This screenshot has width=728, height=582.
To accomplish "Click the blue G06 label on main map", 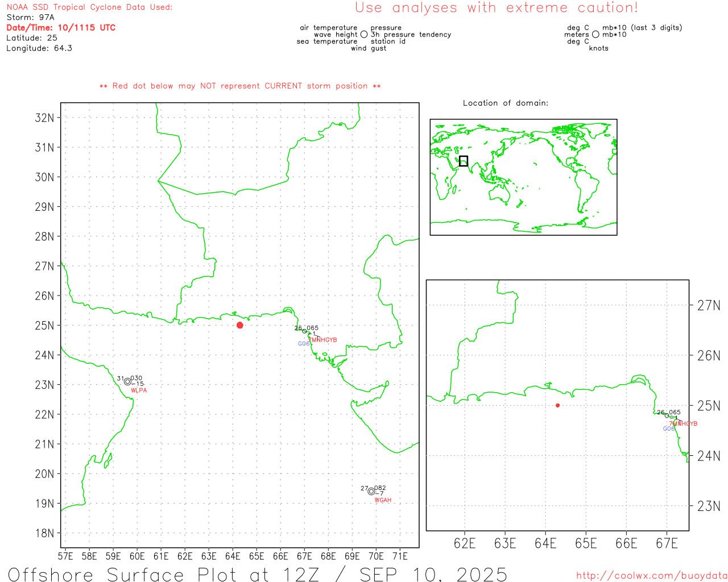I will (x=304, y=344).
